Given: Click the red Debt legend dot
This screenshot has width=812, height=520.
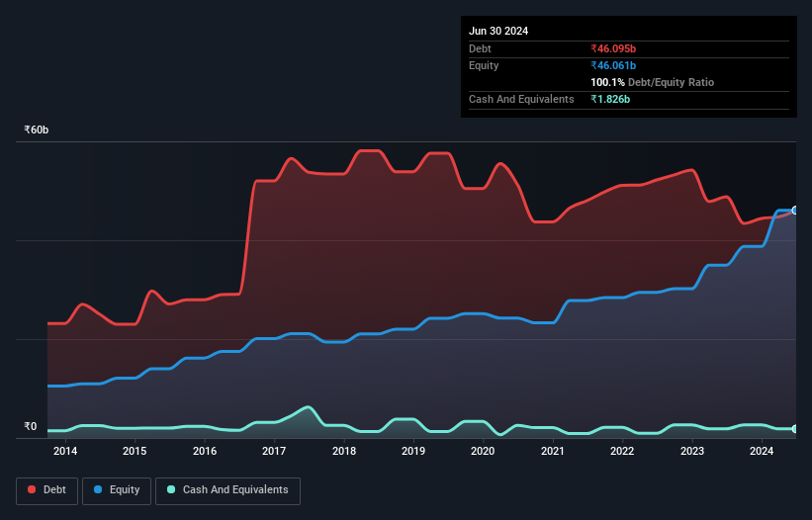Looking at the screenshot, I should click(x=32, y=489).
